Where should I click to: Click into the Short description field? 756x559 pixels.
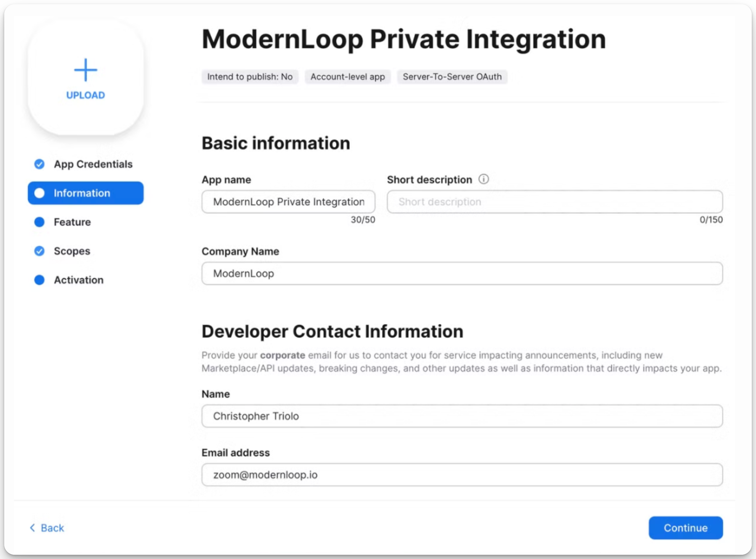point(555,202)
